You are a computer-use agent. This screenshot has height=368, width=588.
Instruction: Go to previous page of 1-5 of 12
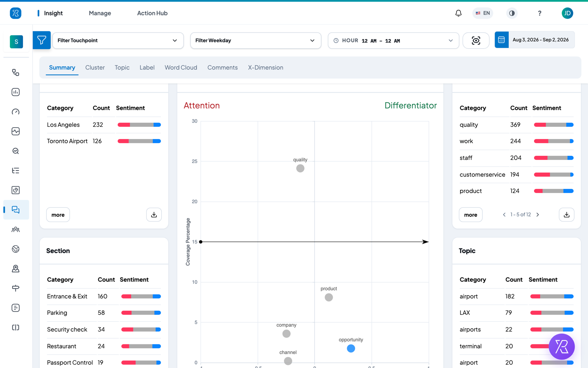click(x=504, y=215)
